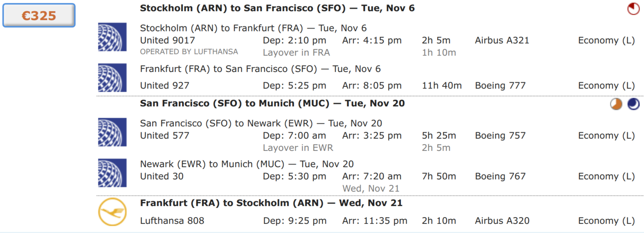Select the Stockholm to San Francisco heading

click(277, 8)
